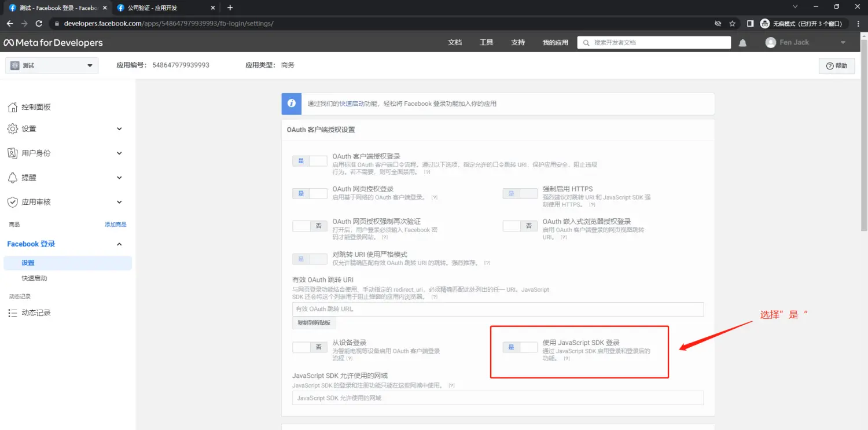Click the 应用审核 shield icon
The width and height of the screenshot is (868, 430).
click(12, 202)
